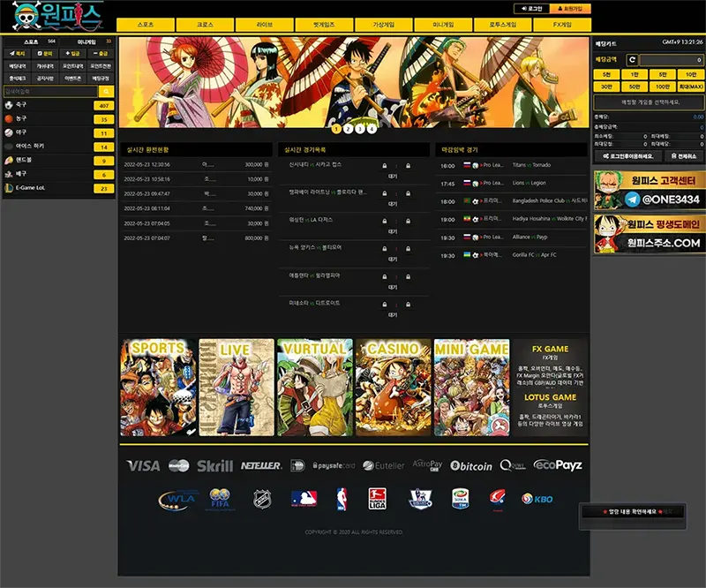Click the FIFA league logo
The width and height of the screenshot is (706, 588).
220,499
